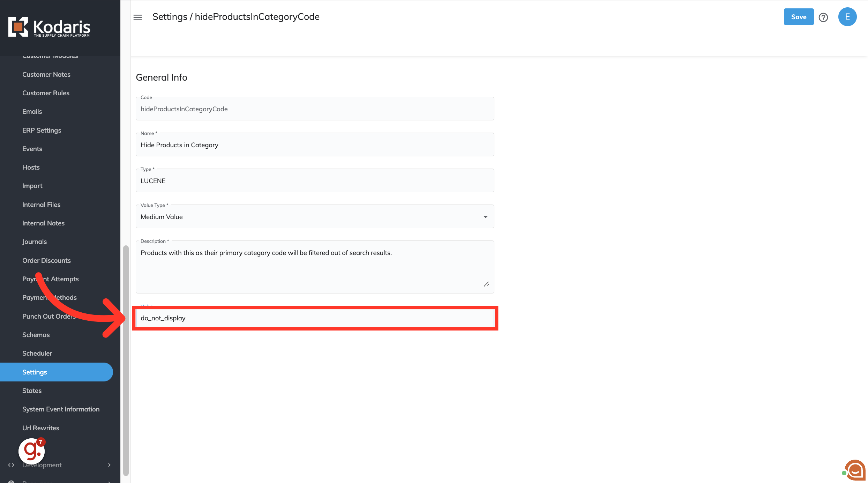868x483 pixels.
Task: Expand the Development menu chevron
Action: [x=109, y=465]
